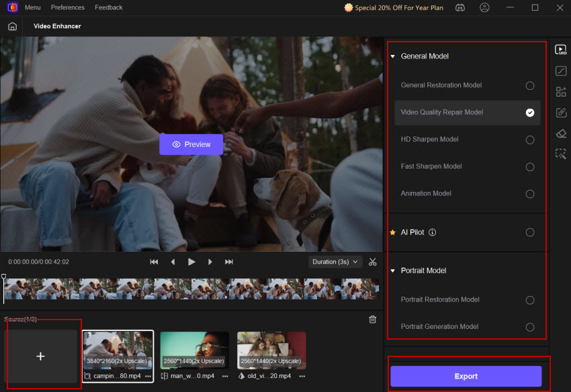Click the Video Enhancer title
571x392 pixels.
pos(57,26)
